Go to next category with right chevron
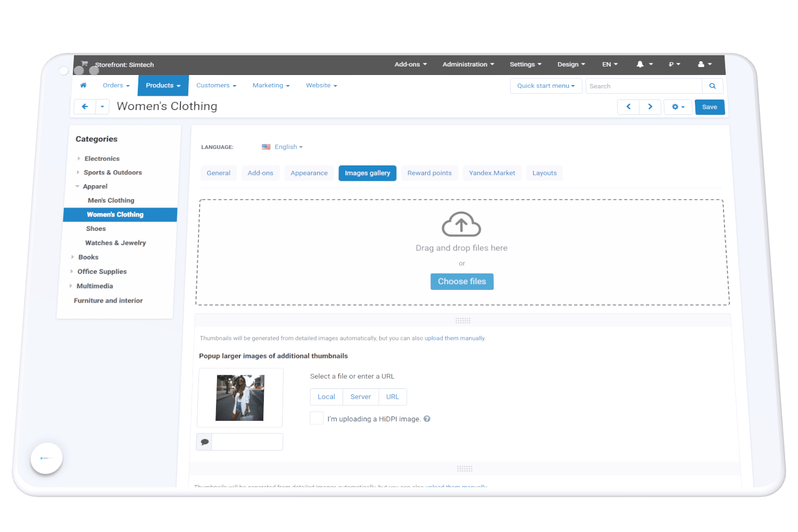This screenshot has height=532, width=798. [x=650, y=107]
